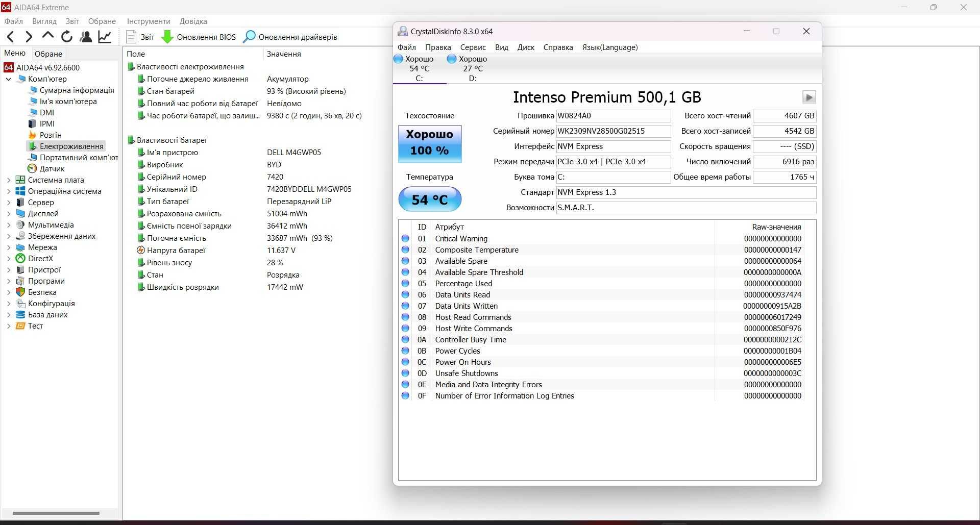Open the user icon in AIDA64 toolbar
Screen dimensions: 980x525
coord(86,37)
